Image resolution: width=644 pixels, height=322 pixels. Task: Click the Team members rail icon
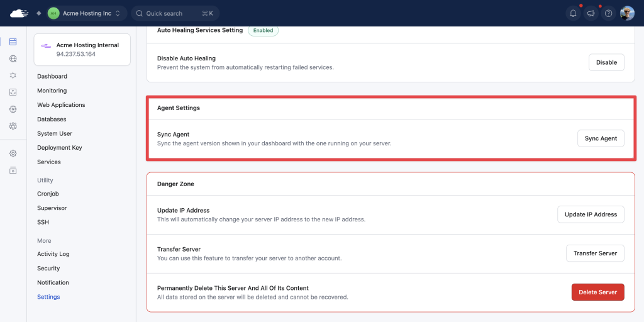13,126
